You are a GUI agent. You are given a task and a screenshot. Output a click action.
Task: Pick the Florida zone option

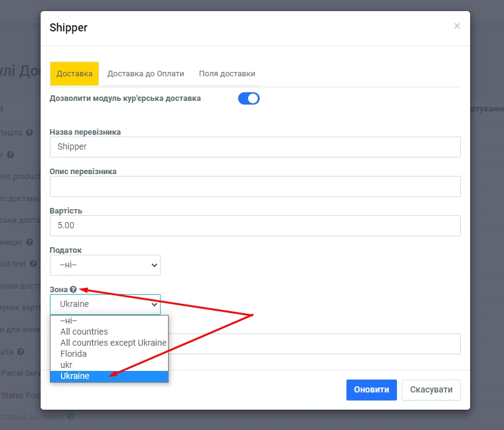[73, 354]
